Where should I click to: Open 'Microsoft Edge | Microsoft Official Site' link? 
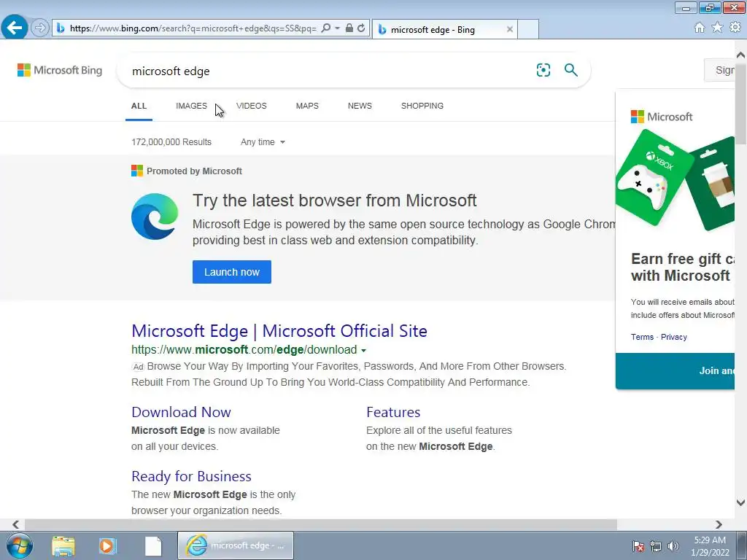point(279,331)
